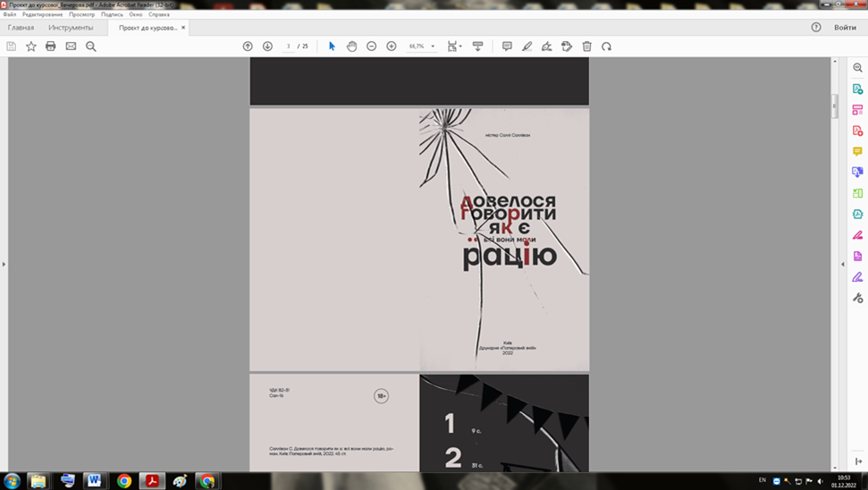Go to previous page arrow

click(248, 46)
